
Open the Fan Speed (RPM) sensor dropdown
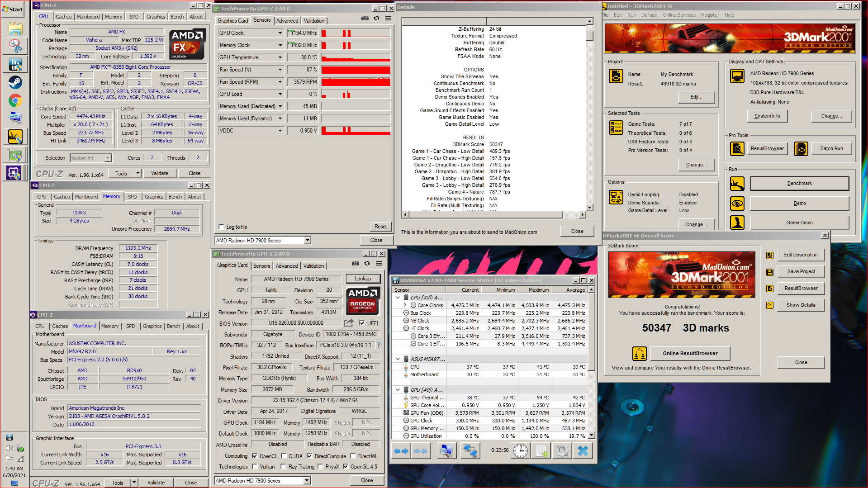280,82
